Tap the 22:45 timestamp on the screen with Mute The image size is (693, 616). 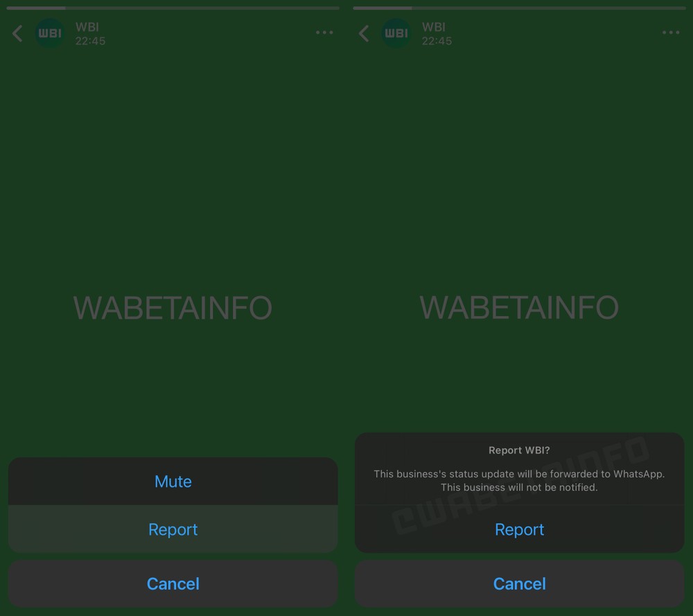[x=90, y=41]
